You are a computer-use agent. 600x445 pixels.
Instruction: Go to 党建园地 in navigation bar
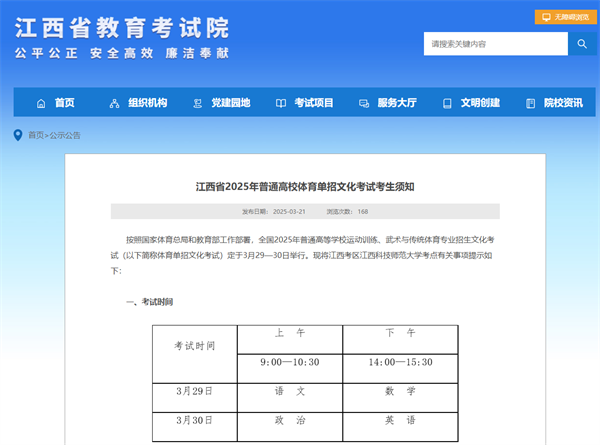click(x=231, y=103)
